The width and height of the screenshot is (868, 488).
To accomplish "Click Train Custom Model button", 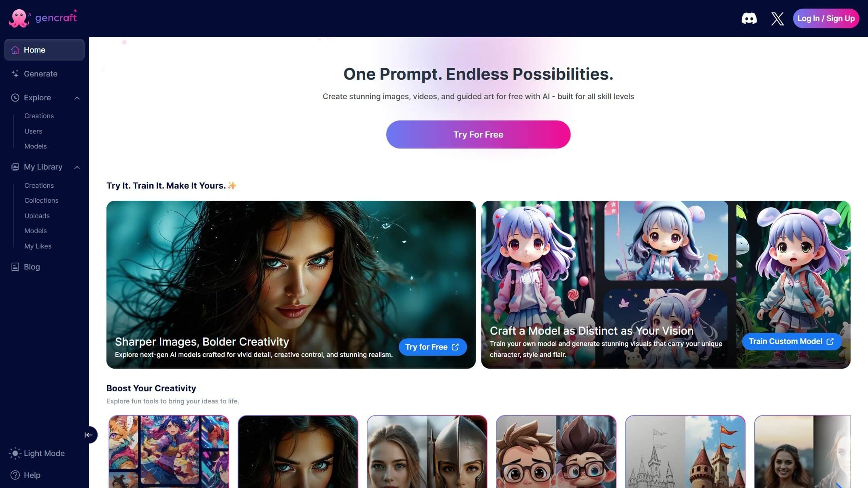I will (791, 342).
